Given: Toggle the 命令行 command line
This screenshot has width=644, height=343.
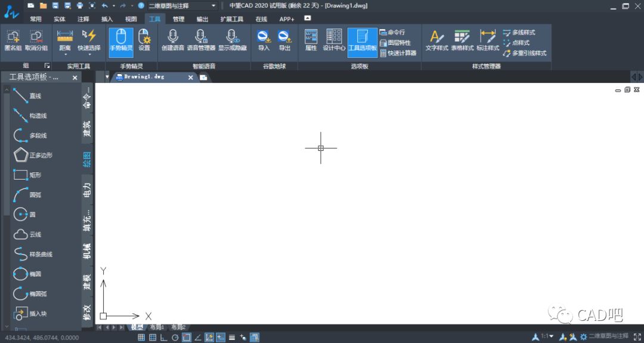Looking at the screenshot, I should (x=392, y=32).
